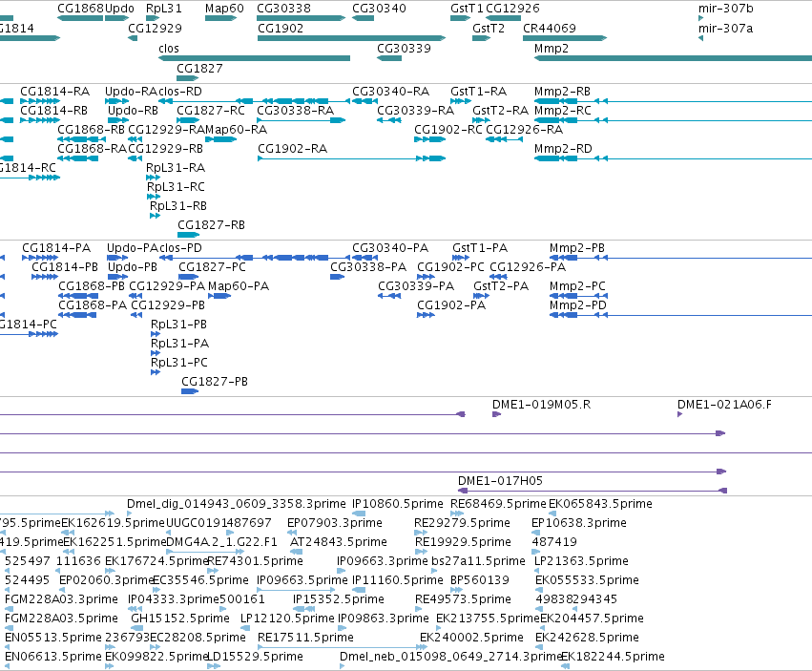The width and height of the screenshot is (812, 671).
Task: Click the DME1-019M05.R clone label
Action: pyautogui.click(x=541, y=404)
